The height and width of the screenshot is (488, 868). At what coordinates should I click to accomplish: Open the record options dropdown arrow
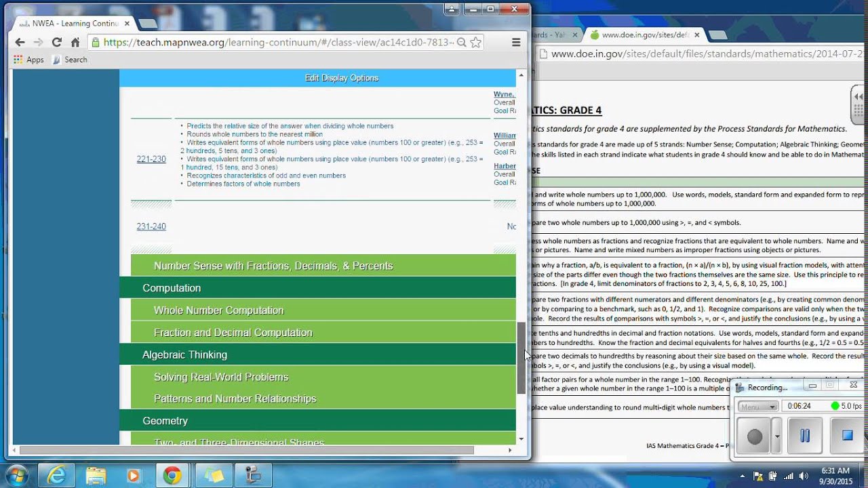[777, 436]
